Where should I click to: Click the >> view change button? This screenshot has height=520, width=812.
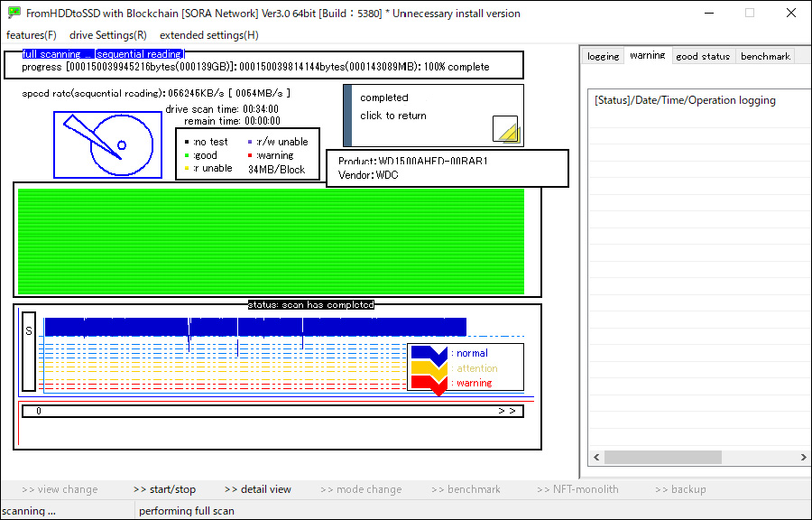pos(60,489)
